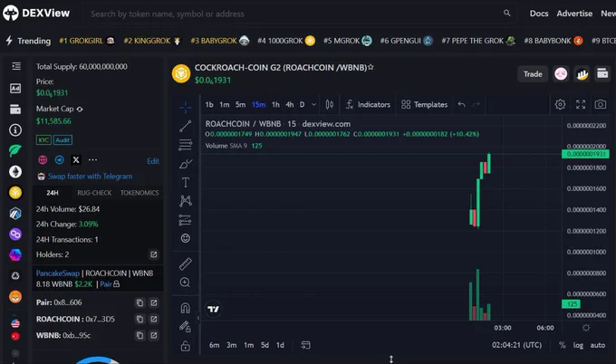Select the brush drawing tool
The width and height of the screenshot is (616, 364).
[186, 164]
